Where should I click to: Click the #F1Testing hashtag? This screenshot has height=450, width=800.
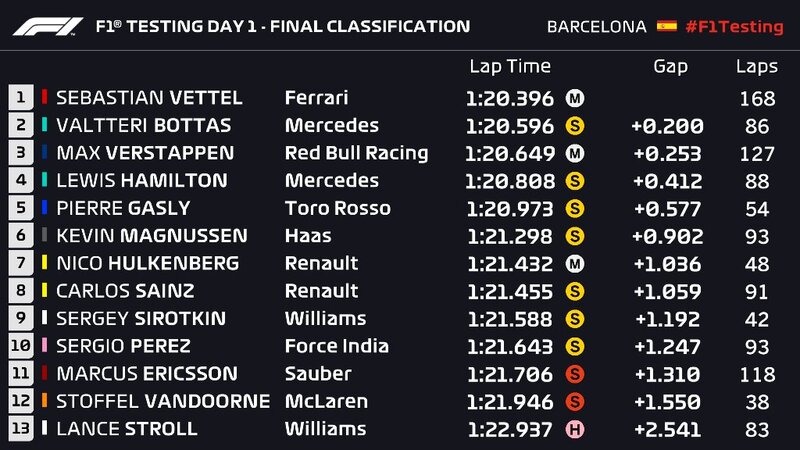click(735, 26)
